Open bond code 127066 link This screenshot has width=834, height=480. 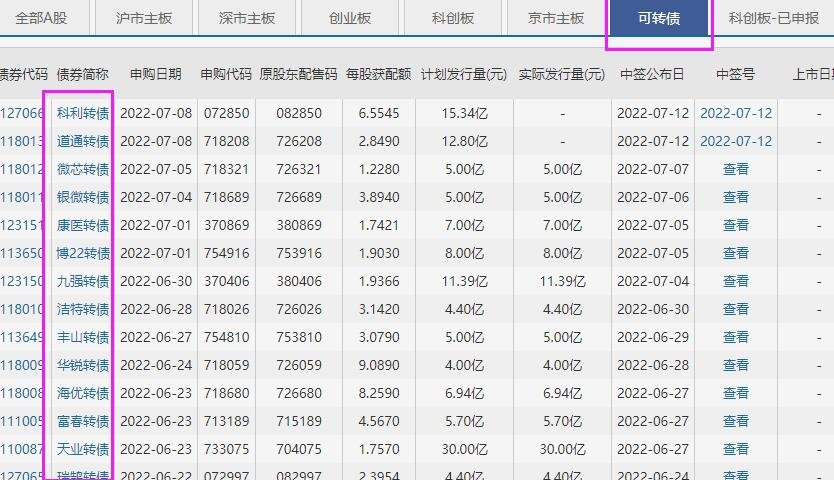tap(22, 113)
